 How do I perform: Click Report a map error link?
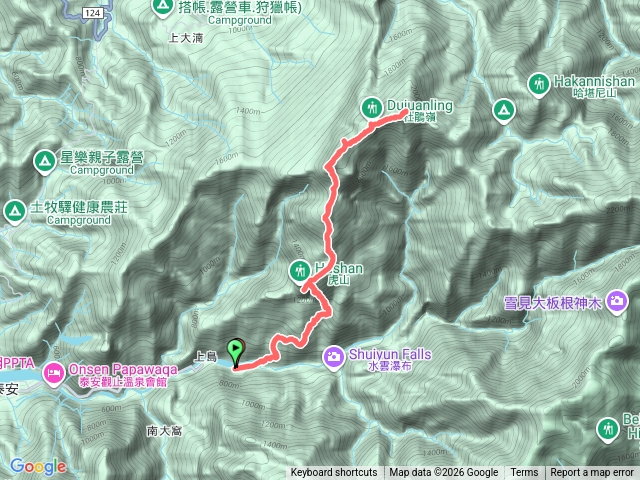[x=591, y=473]
